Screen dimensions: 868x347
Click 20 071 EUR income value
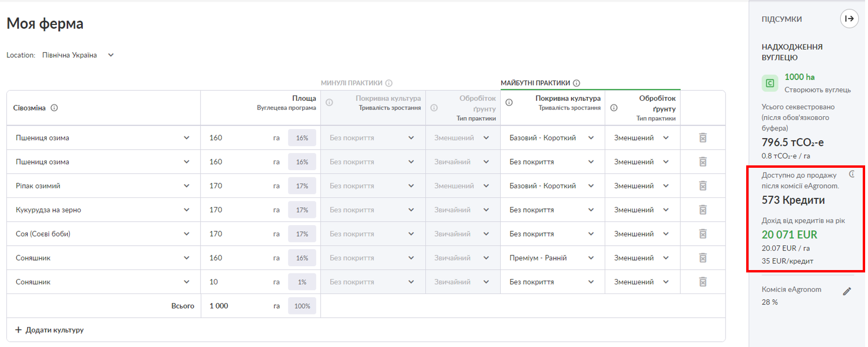[x=789, y=235]
